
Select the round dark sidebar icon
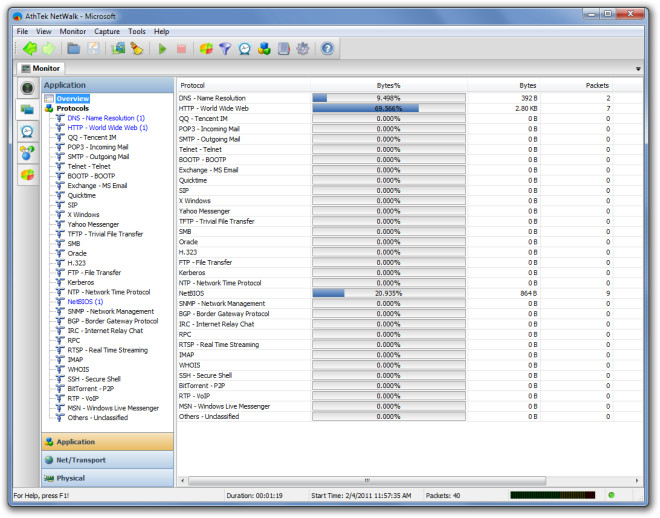[27, 88]
